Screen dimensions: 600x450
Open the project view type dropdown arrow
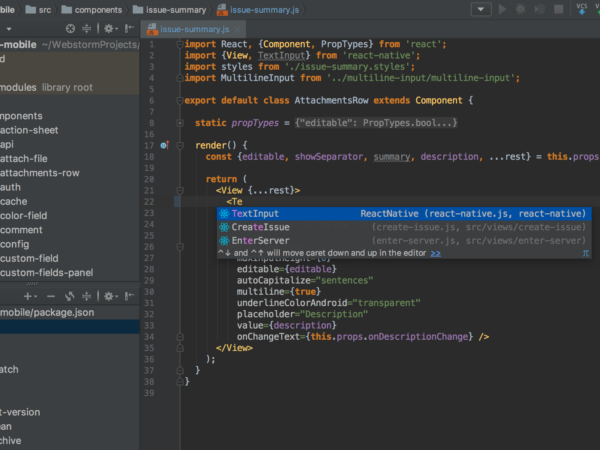(9, 29)
